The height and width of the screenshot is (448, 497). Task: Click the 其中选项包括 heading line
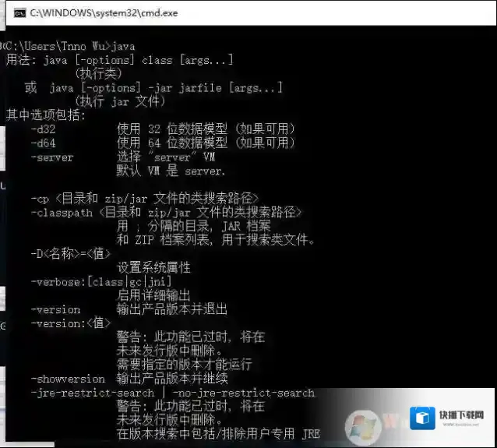tap(47, 115)
